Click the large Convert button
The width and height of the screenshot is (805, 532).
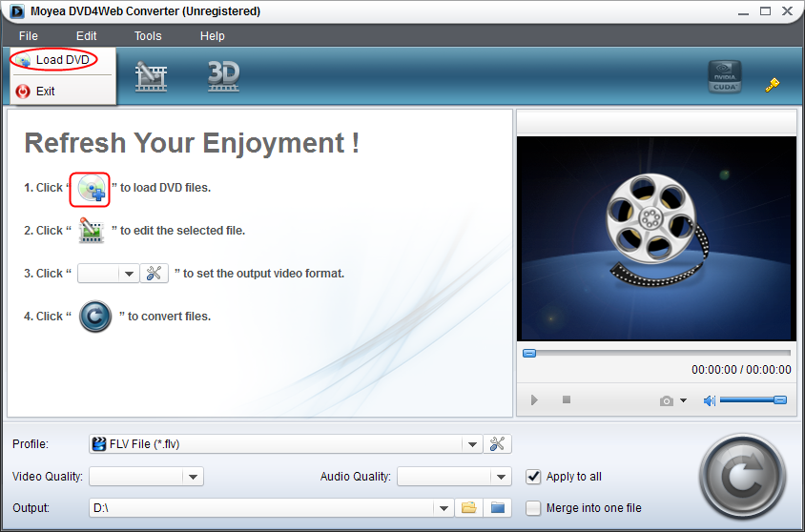click(x=742, y=478)
